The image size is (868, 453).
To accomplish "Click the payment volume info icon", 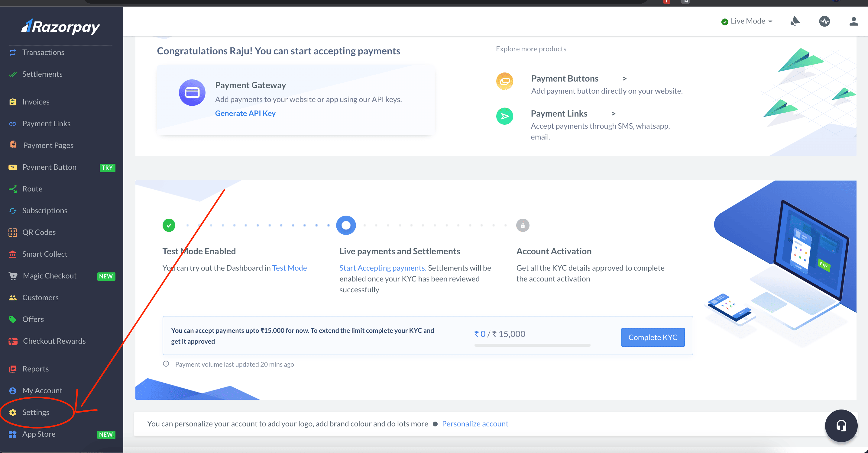I will point(166,364).
